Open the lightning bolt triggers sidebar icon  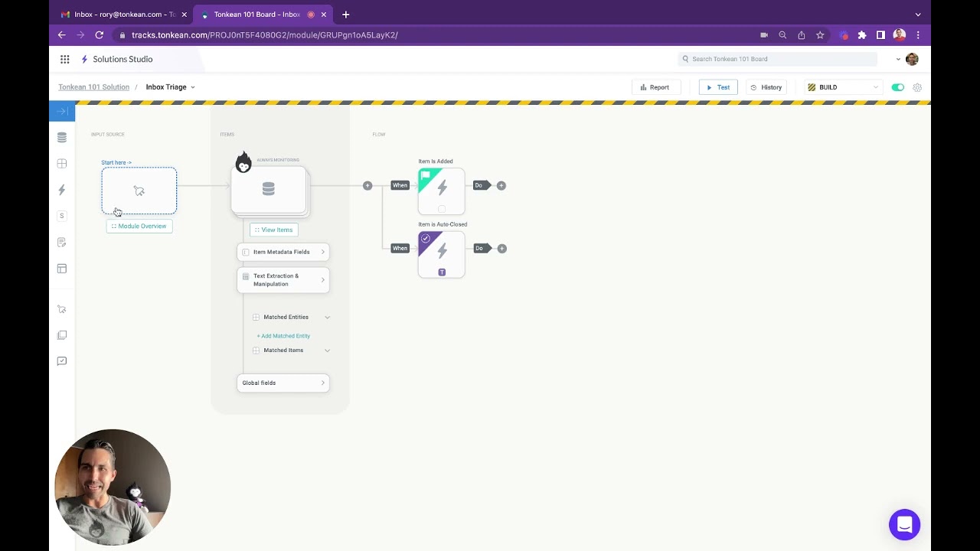tap(62, 190)
